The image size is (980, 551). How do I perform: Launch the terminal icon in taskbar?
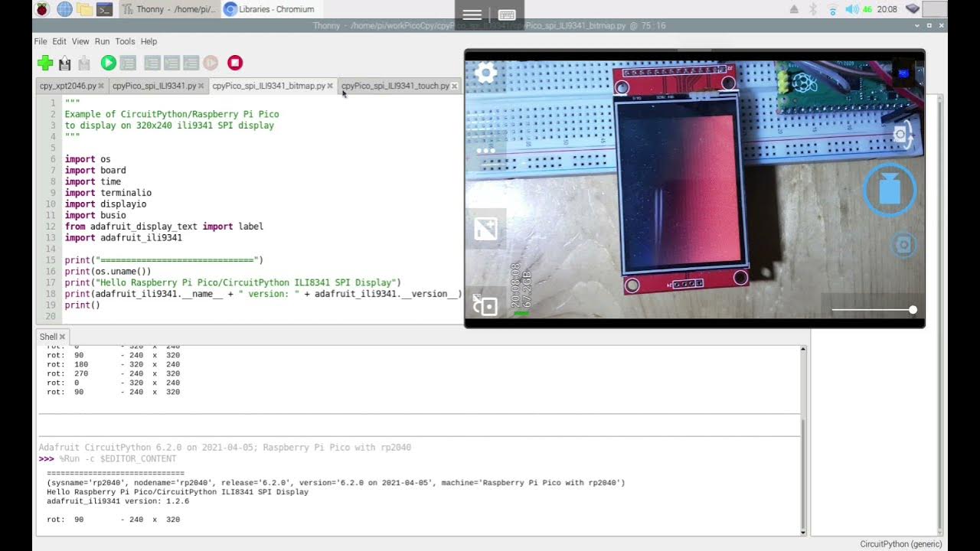(105, 9)
